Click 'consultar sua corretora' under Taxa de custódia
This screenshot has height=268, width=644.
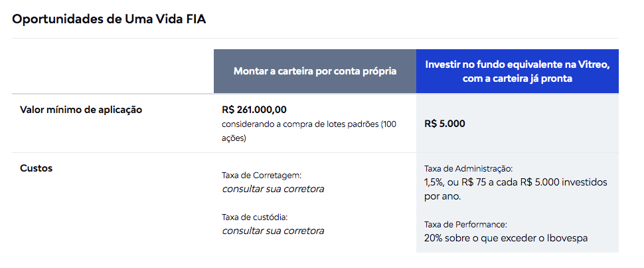pyautogui.click(x=273, y=231)
